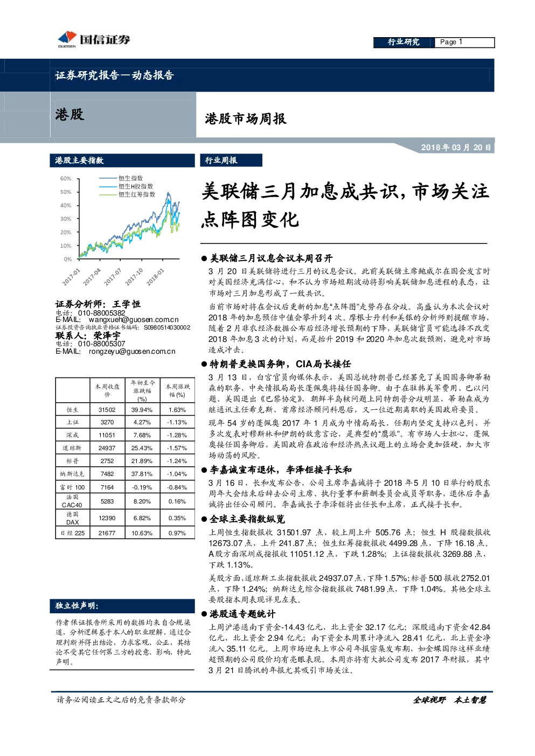The image size is (535, 756).
Task: Click the 本周收盘价 column header
Action: coord(107,390)
